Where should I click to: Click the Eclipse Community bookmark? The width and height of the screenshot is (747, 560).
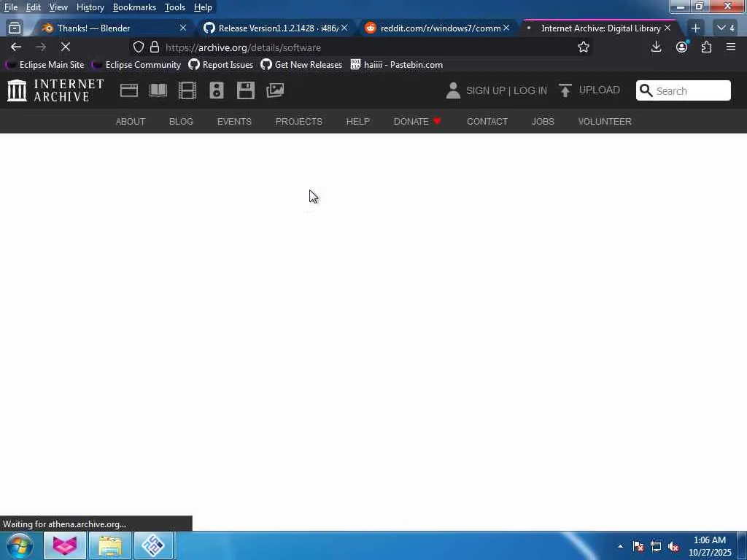pos(136,65)
